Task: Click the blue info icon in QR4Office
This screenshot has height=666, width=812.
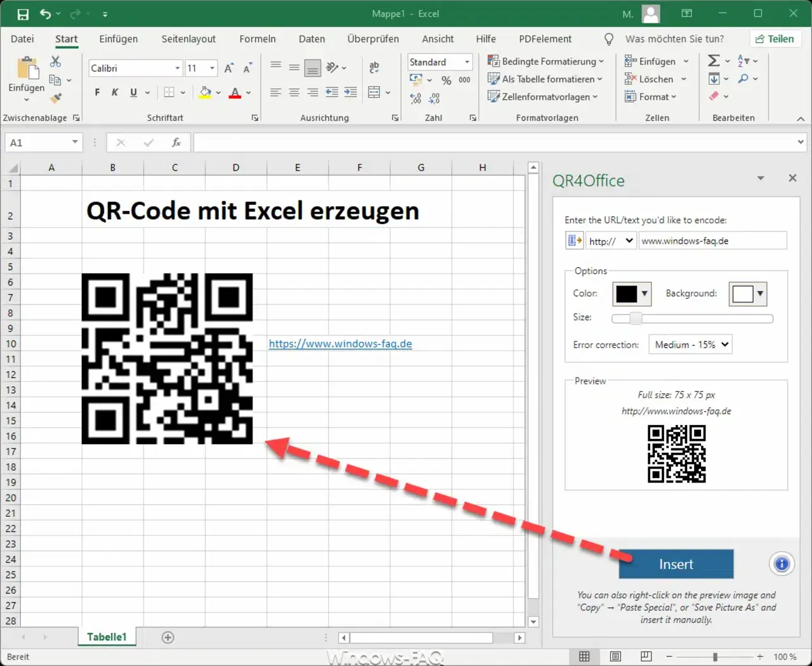Action: click(x=782, y=563)
